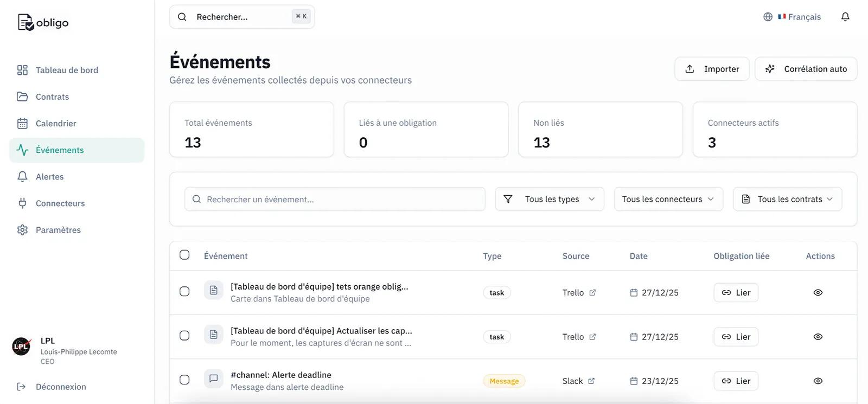The image size is (868, 404).
Task: Open Trello external link icon in first row
Action: (x=592, y=293)
